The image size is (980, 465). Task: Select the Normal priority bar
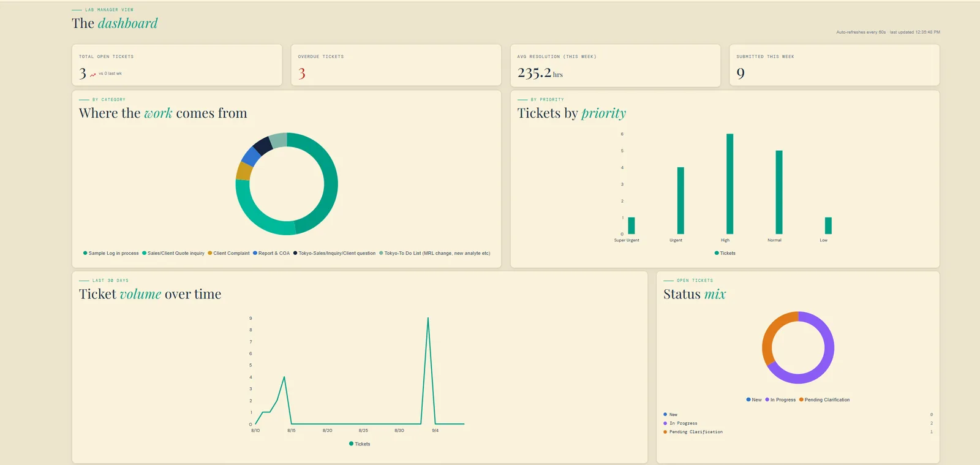[779, 192]
